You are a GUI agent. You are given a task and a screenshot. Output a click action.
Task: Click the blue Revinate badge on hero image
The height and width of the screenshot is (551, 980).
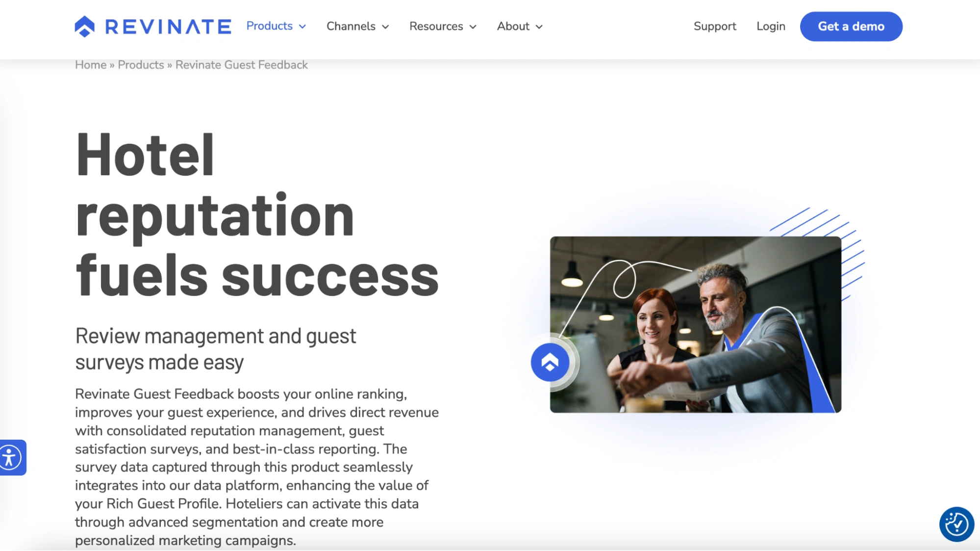click(x=550, y=363)
